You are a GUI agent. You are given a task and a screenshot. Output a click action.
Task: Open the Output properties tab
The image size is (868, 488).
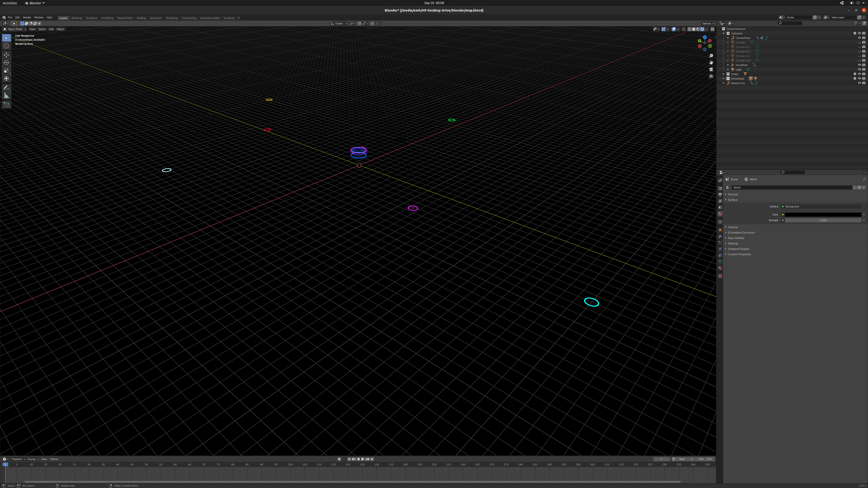point(720,195)
